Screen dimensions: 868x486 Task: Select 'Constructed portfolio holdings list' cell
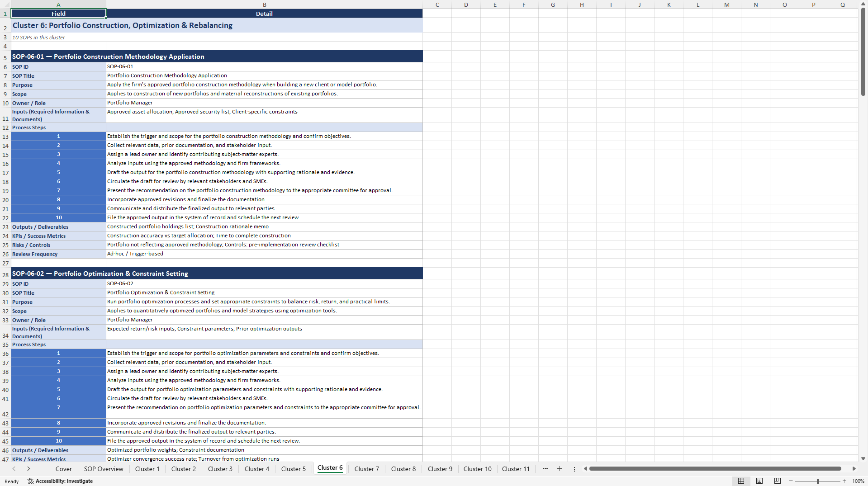coord(264,226)
